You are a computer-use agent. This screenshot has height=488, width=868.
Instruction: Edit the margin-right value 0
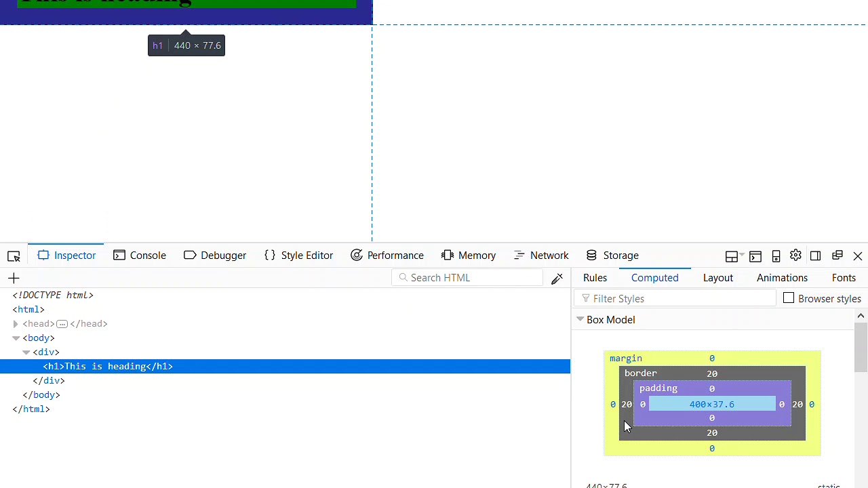tap(812, 405)
